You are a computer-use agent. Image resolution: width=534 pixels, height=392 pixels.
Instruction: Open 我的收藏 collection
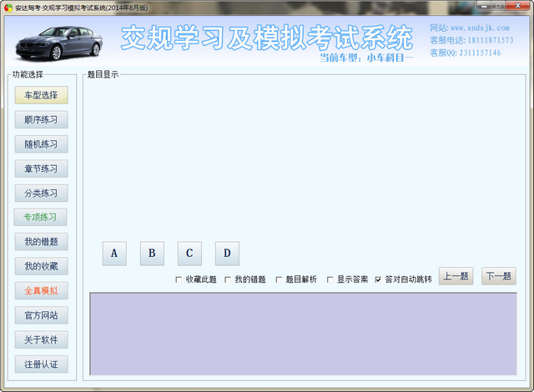coord(41,266)
